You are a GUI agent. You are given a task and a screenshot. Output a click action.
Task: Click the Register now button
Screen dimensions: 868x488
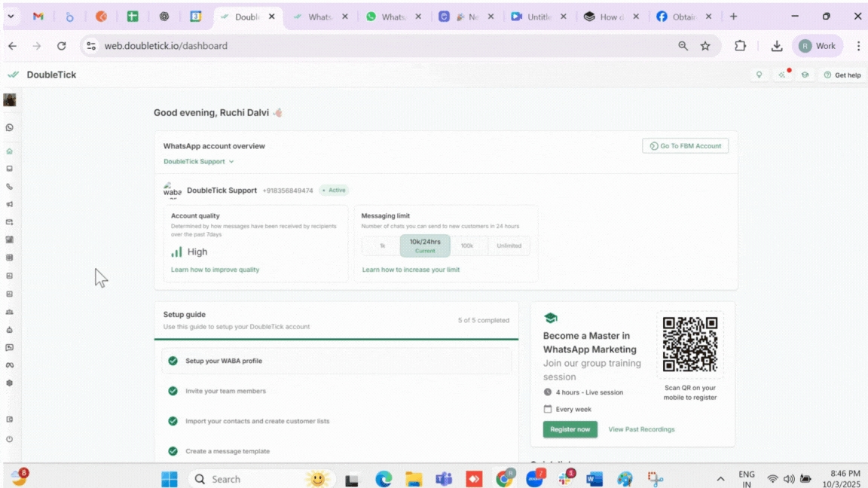[x=570, y=429]
